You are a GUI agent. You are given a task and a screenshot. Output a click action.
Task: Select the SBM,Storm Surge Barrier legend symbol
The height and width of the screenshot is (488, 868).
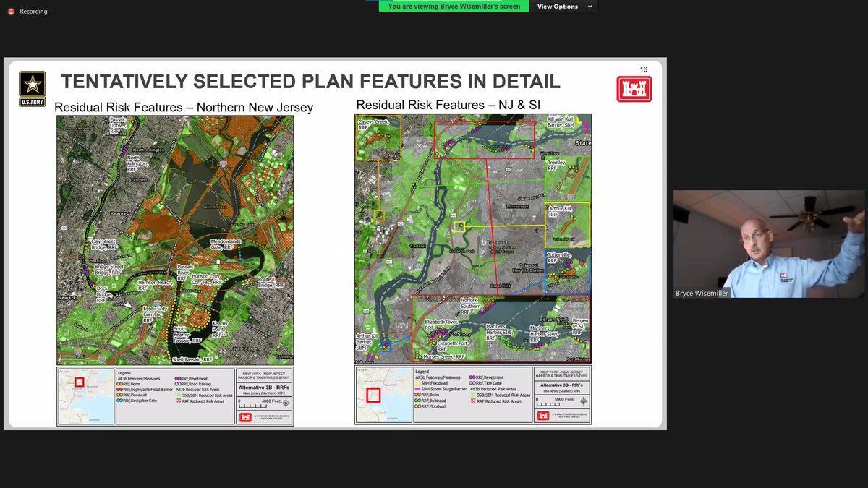pyautogui.click(x=418, y=389)
